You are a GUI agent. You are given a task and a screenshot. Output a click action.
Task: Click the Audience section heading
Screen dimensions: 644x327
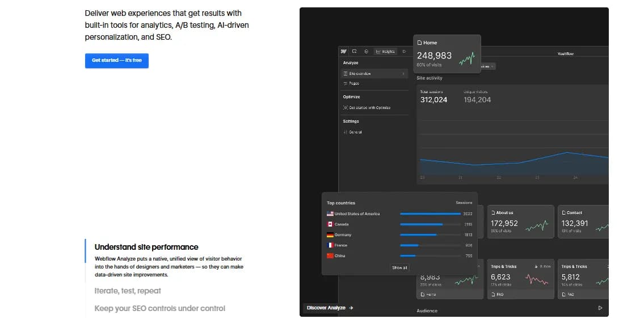point(427,311)
